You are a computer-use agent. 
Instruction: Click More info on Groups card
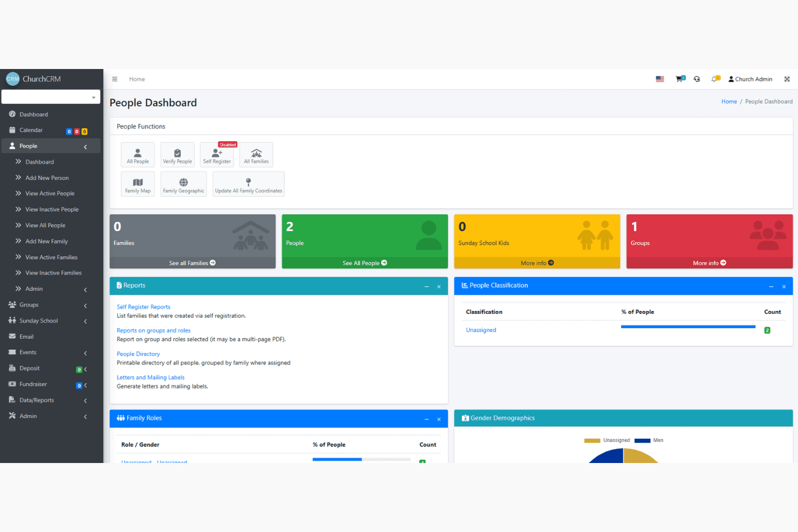coord(710,263)
